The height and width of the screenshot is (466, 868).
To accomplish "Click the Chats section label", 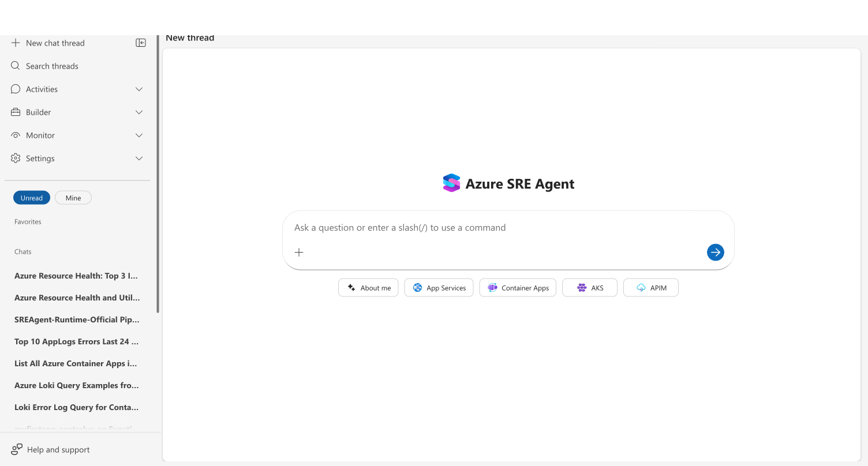I will click(23, 251).
